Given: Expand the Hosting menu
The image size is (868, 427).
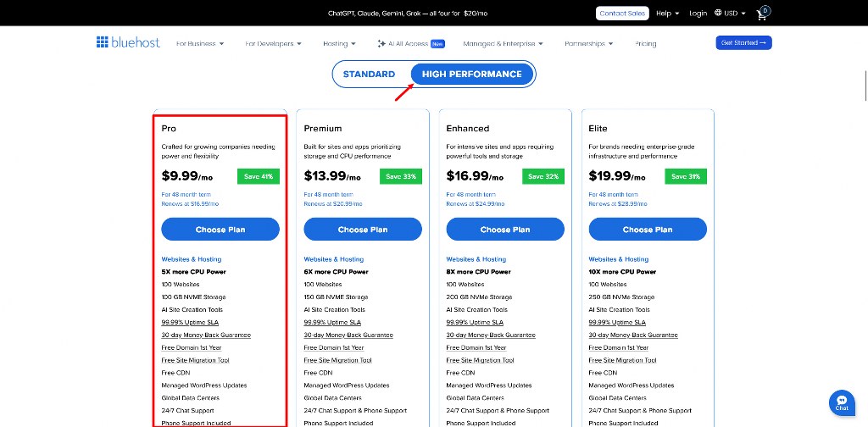Looking at the screenshot, I should (339, 43).
